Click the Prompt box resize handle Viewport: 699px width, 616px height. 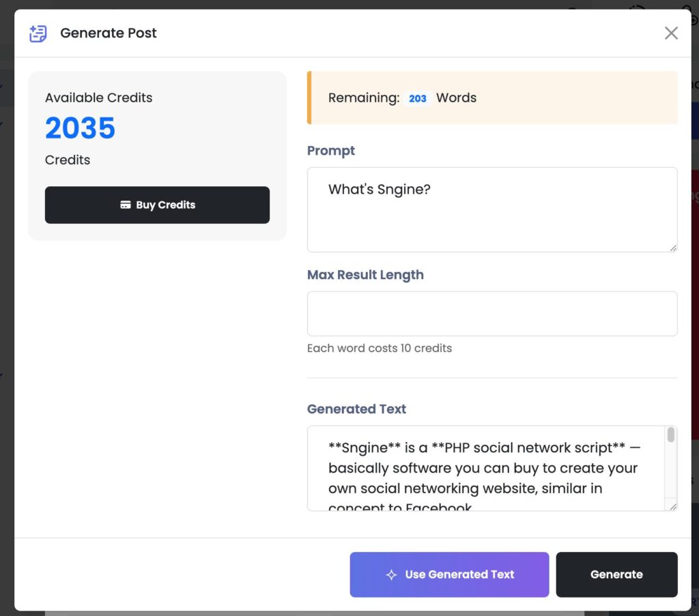pyautogui.click(x=673, y=248)
